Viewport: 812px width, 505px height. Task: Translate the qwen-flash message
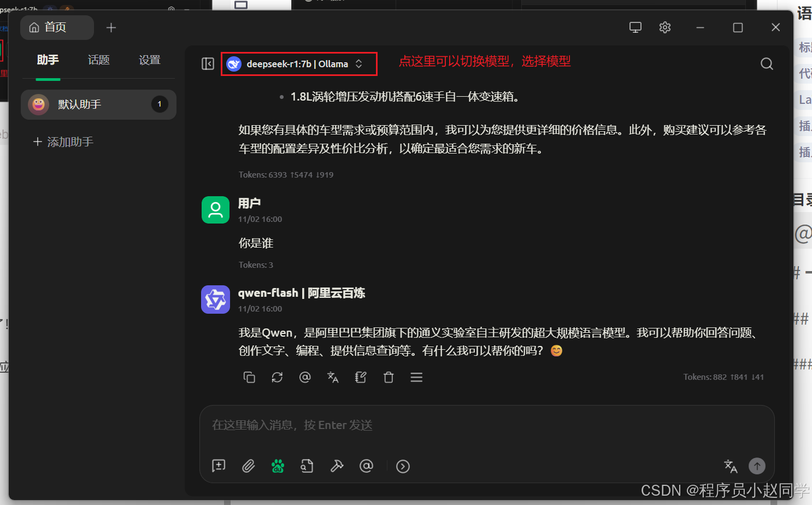point(333,377)
